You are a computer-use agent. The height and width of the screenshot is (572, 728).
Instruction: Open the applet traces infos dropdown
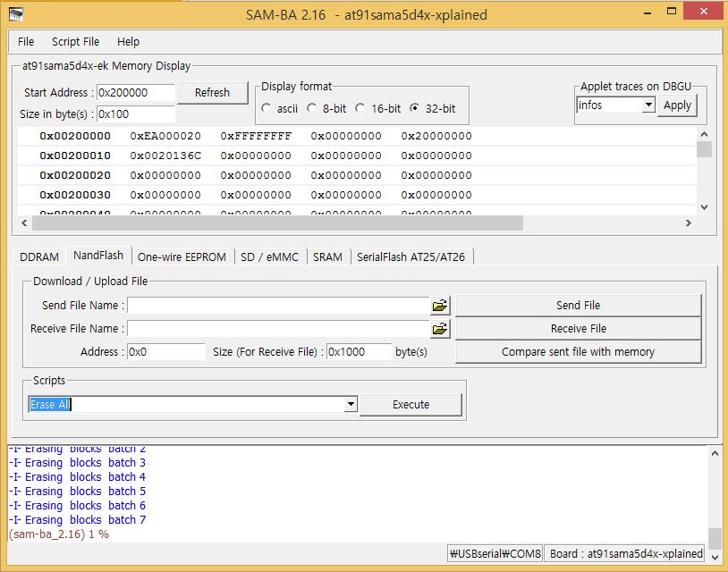648,105
